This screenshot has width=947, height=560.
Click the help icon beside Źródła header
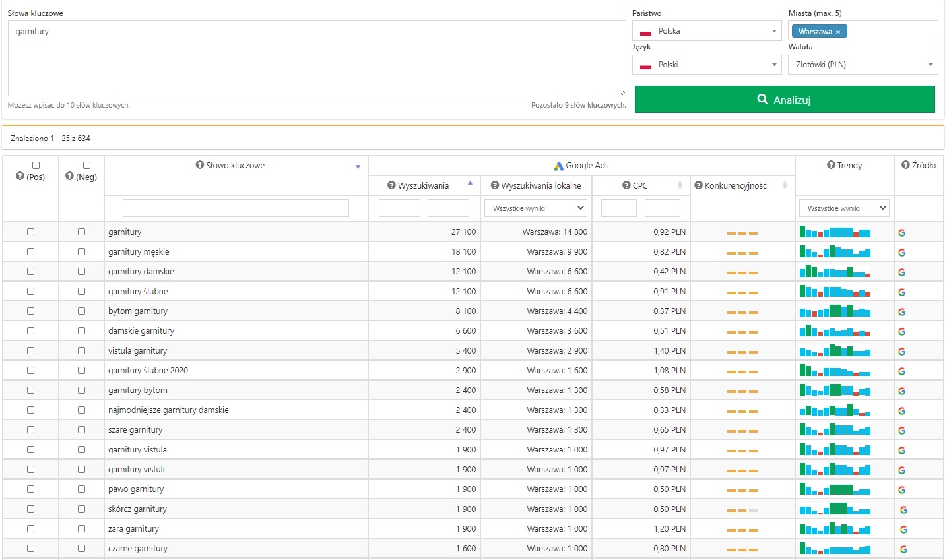pos(905,165)
